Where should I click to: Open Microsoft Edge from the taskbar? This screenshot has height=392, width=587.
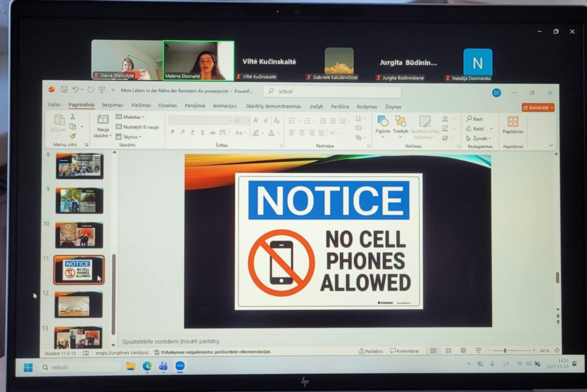[x=147, y=366]
